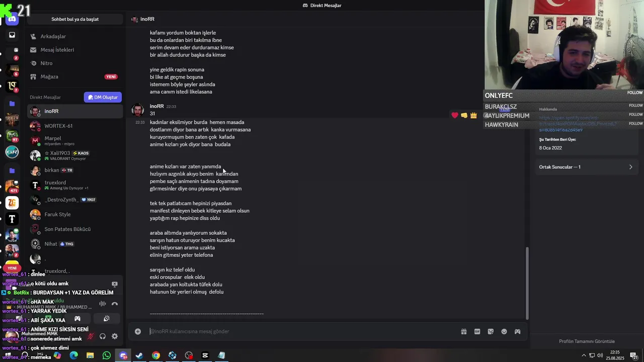Screen dimensions: 644x362
Task: Open the inbox icon in the server rail
Action: [12, 35]
